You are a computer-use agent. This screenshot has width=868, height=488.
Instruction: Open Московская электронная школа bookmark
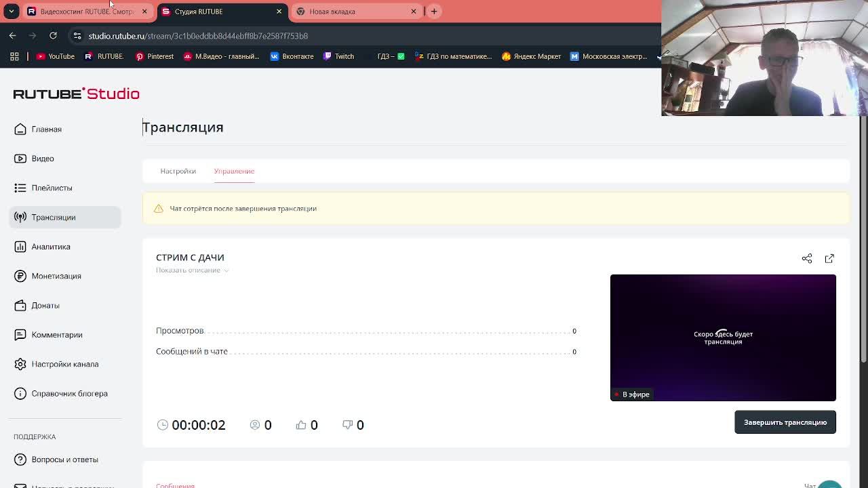(x=609, y=56)
